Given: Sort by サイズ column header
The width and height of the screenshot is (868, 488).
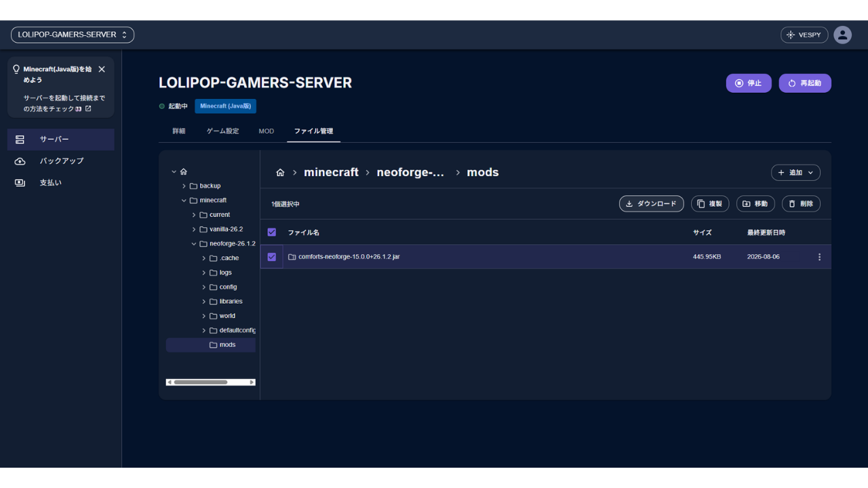Looking at the screenshot, I should tap(703, 232).
